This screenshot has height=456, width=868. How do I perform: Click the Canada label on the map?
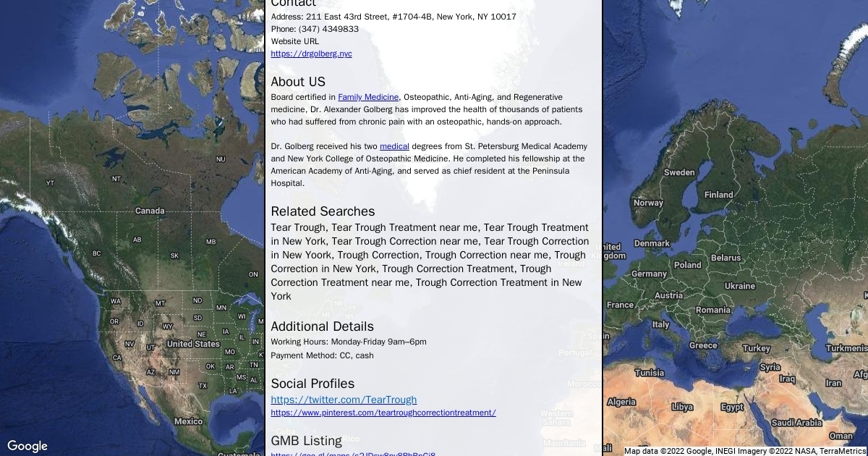(150, 211)
